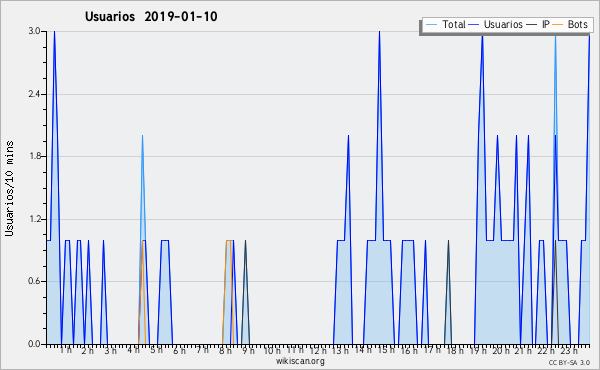Click the first peak reaching 3.0 before 1 h
The height and width of the screenshot is (370, 600).
click(54, 32)
